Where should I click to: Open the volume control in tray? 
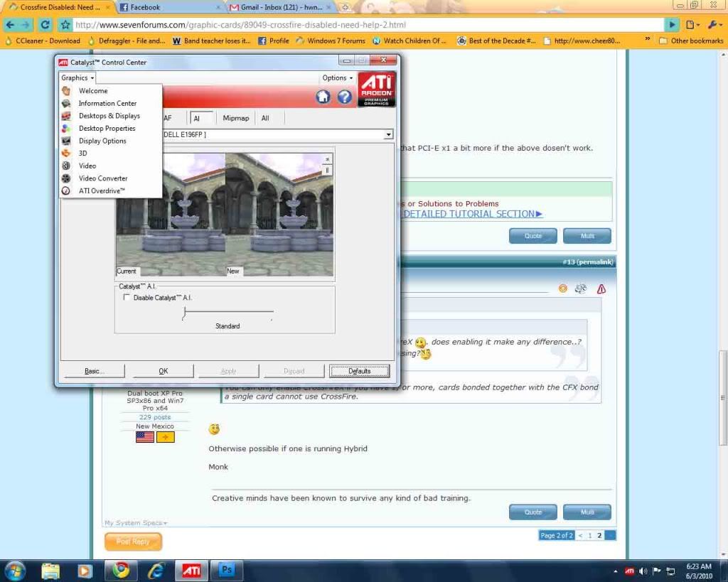pos(643,571)
